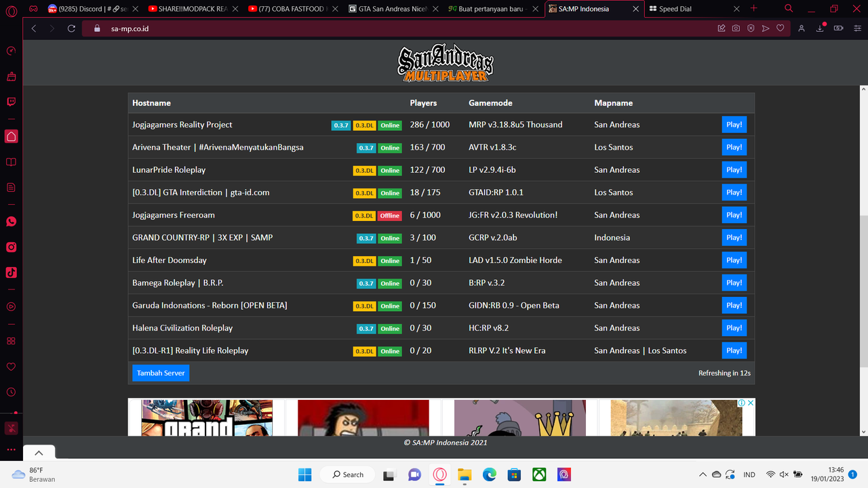The image size is (868, 488).
Task: Open the GTA ad thumbnail
Action: (207, 418)
